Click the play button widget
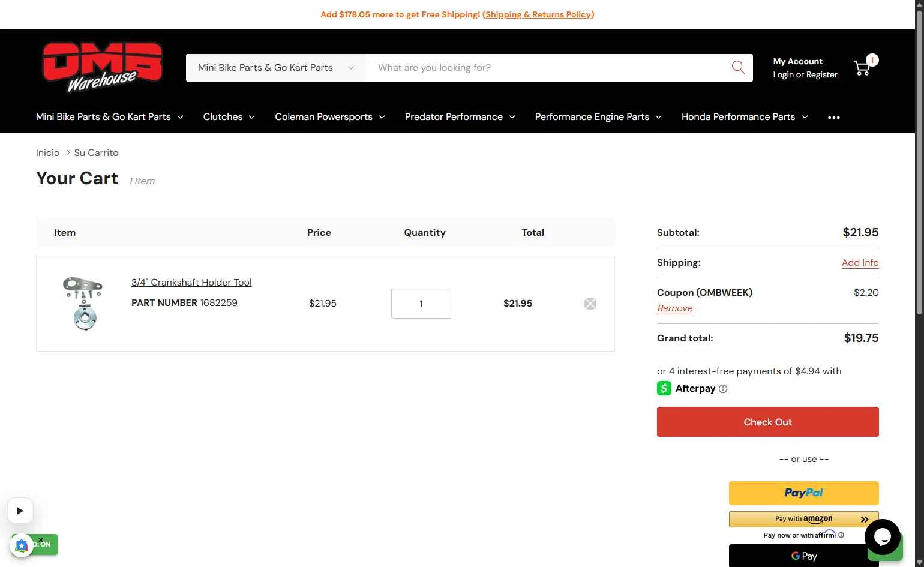This screenshot has height=567, width=924. coord(20,511)
